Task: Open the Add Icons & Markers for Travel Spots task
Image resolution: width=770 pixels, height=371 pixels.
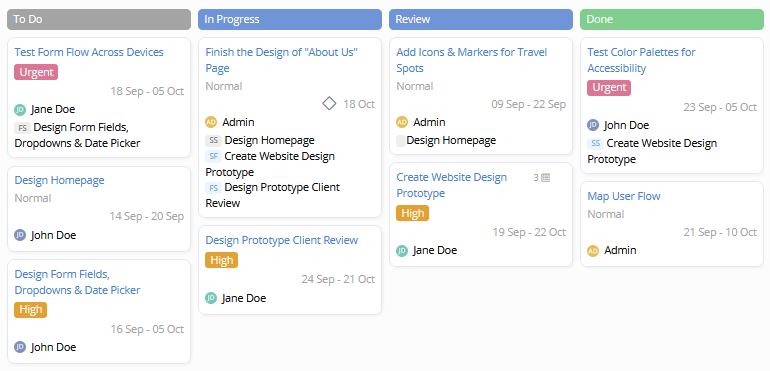Action: point(471,60)
